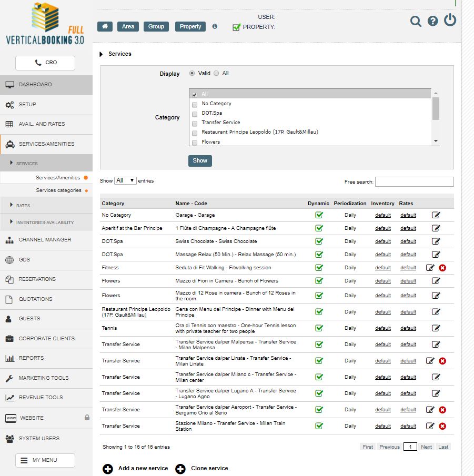The height and width of the screenshot is (476, 474).
Task: Check the DOT.Spa category checkbox
Action: pyautogui.click(x=195, y=114)
